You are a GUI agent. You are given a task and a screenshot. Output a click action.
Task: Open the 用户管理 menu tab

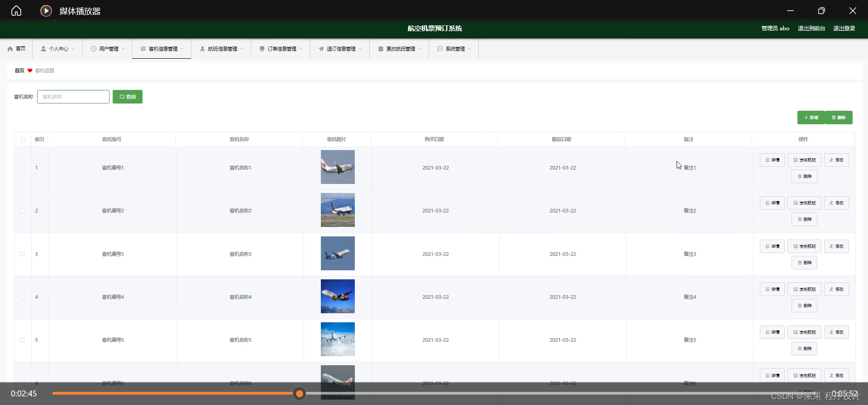[x=108, y=49]
